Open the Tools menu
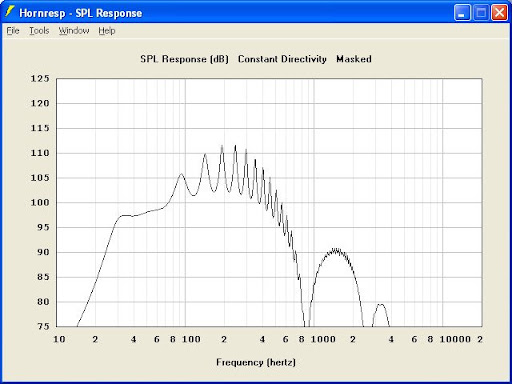The width and height of the screenshot is (512, 384). point(39,31)
